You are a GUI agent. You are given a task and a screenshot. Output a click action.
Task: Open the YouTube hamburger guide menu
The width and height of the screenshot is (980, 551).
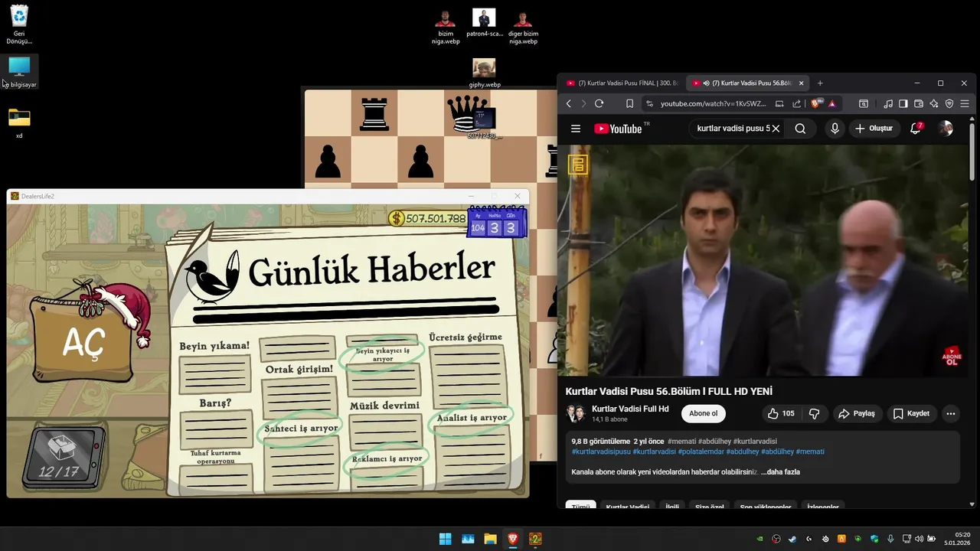click(576, 129)
